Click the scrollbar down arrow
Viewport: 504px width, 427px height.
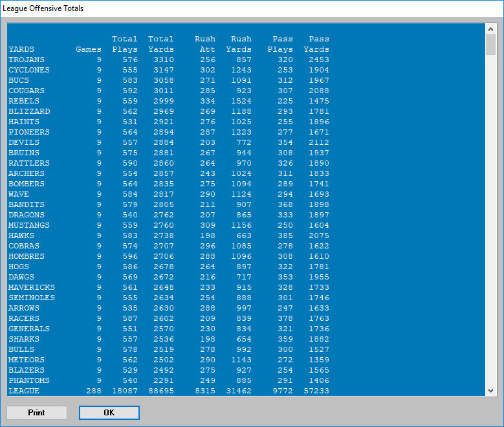click(490, 391)
